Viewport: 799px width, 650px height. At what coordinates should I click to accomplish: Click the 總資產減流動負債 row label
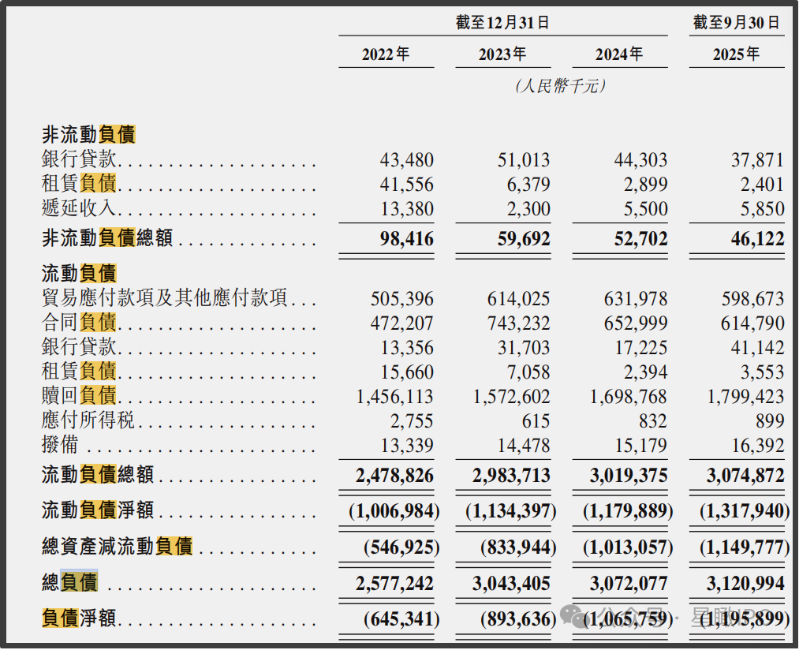116,547
